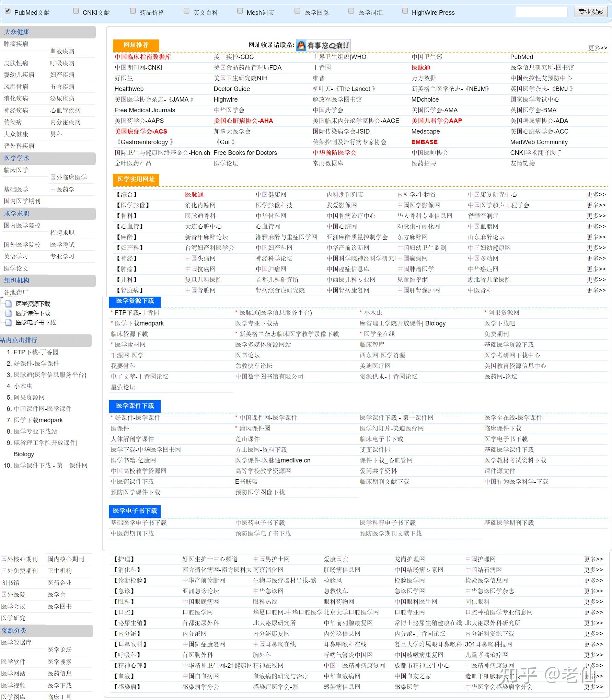Enable the HighWire Press checkbox
The width and height of the screenshot is (612, 700).
405,11
